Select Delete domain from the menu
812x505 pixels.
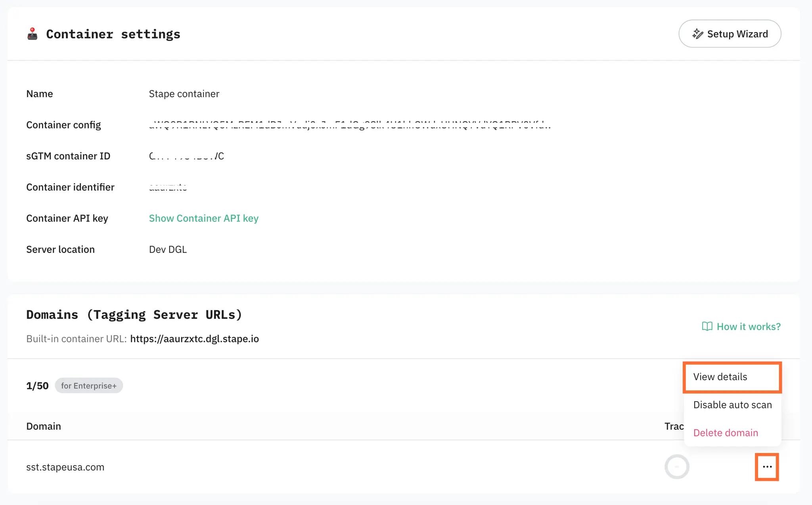[726, 433]
